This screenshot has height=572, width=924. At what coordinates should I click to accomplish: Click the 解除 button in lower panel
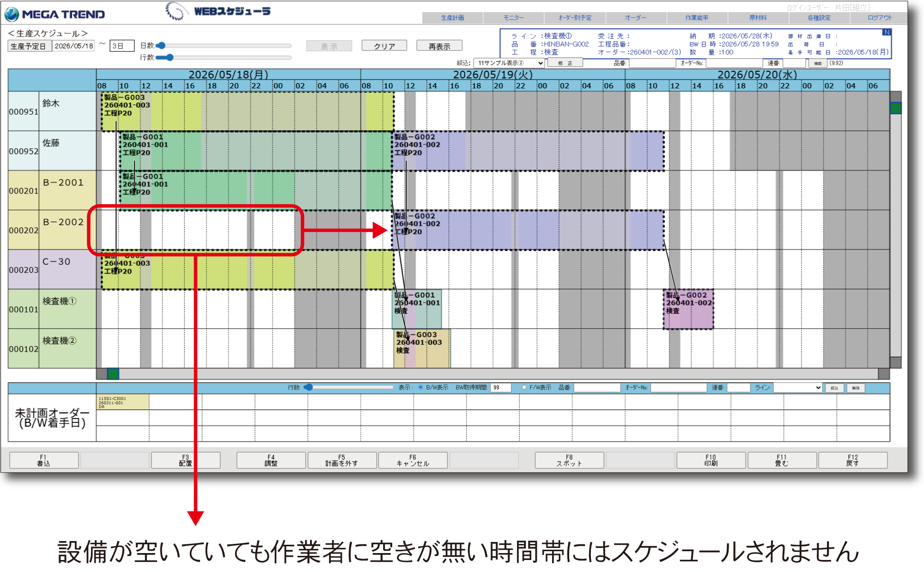[856, 388]
